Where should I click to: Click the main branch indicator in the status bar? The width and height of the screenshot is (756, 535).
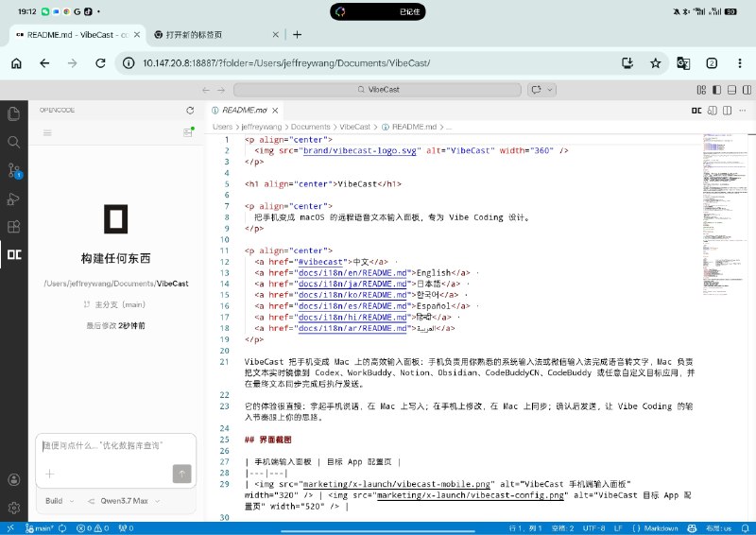pos(40,528)
